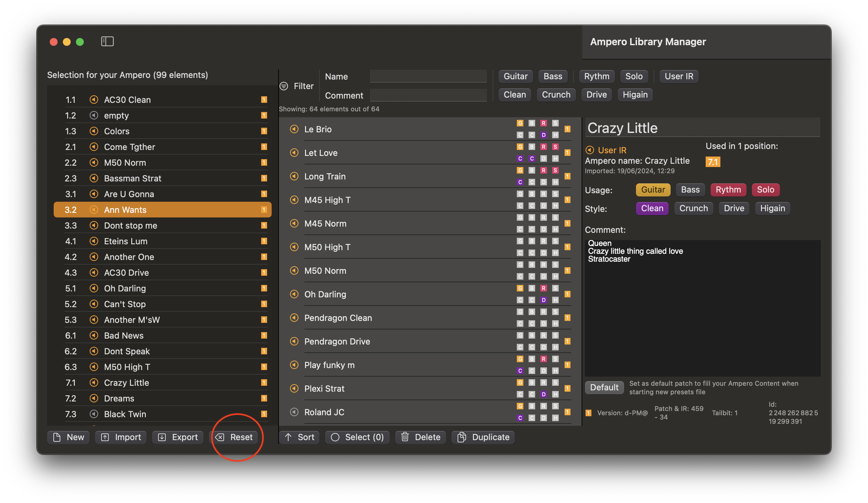868x503 pixels.
Task: Preview the Ann Wants preset sound
Action: 94,210
